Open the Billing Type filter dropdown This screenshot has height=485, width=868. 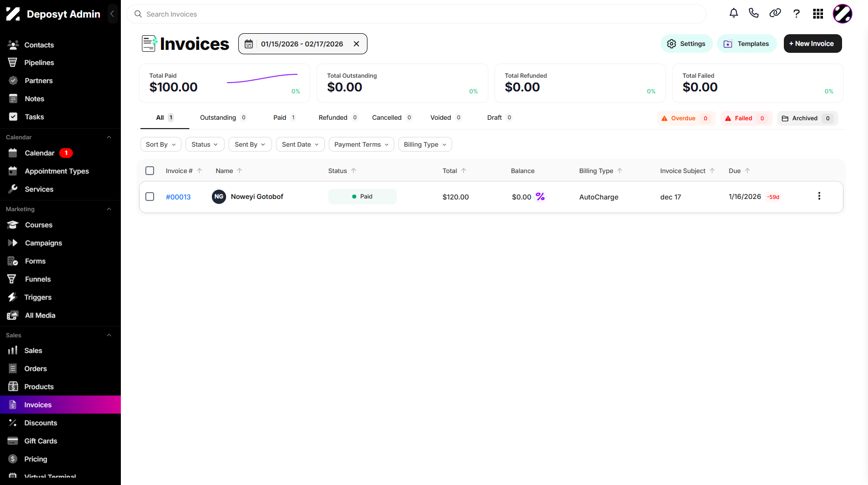click(425, 144)
